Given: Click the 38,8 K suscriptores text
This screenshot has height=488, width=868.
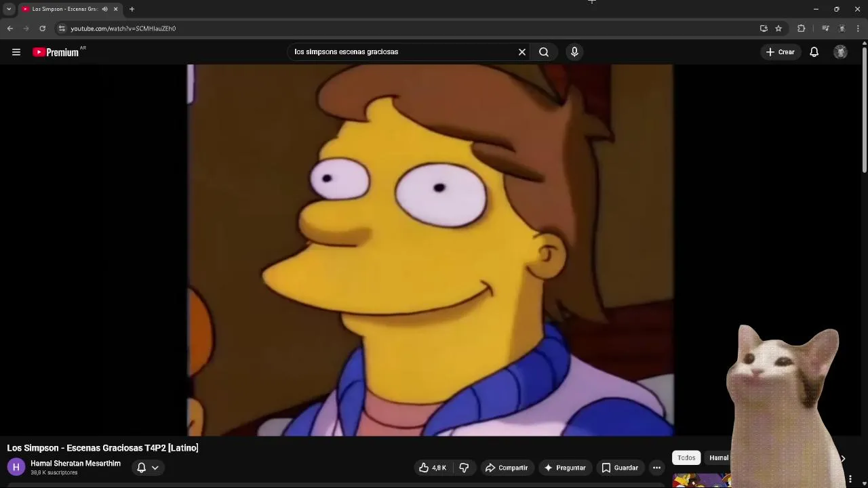Looking at the screenshot, I should [54, 472].
